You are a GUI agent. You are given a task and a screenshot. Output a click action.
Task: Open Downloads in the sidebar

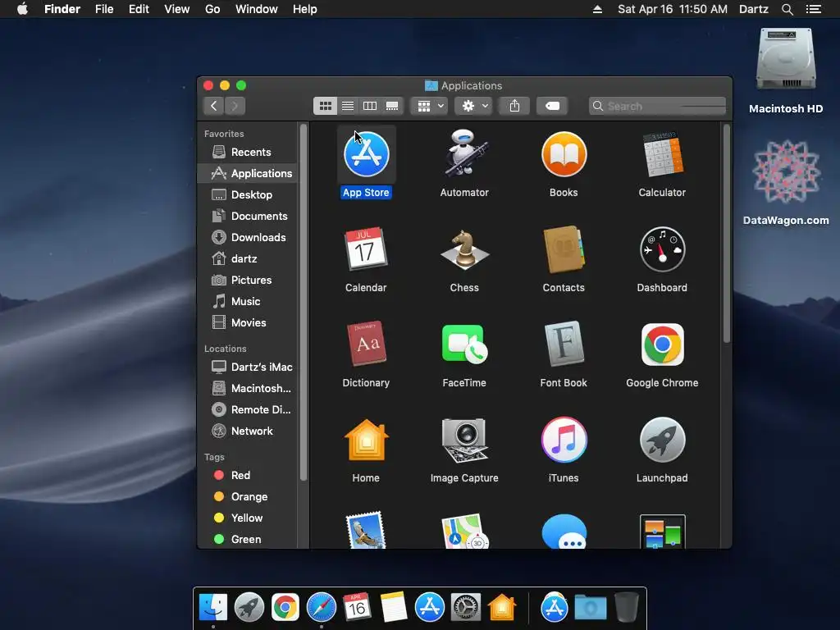tap(247, 237)
